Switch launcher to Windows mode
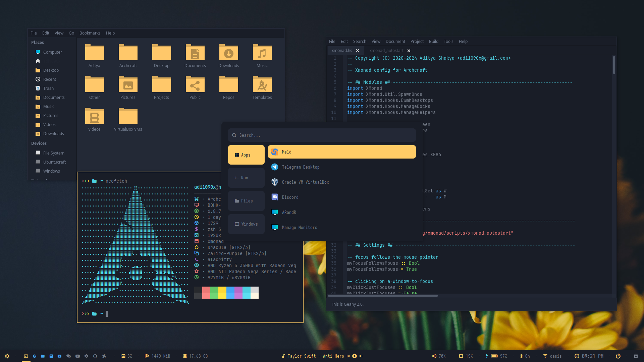Image resolution: width=644 pixels, height=362 pixels. 246,224
